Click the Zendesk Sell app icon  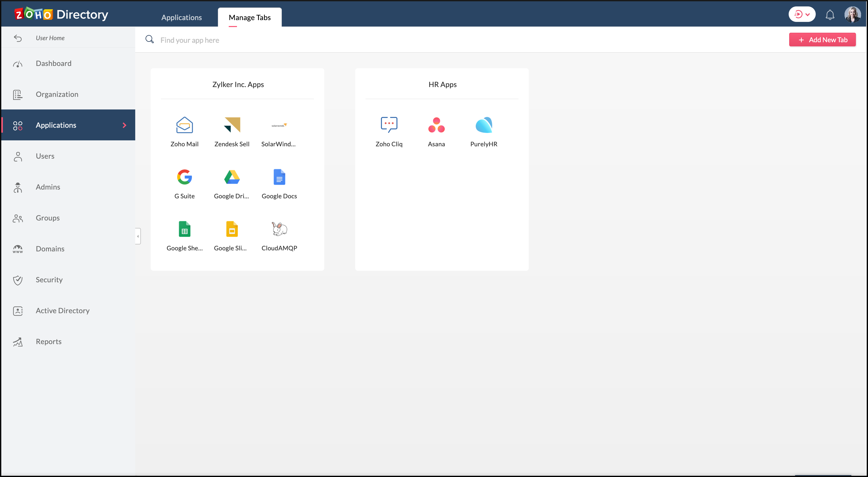(232, 125)
